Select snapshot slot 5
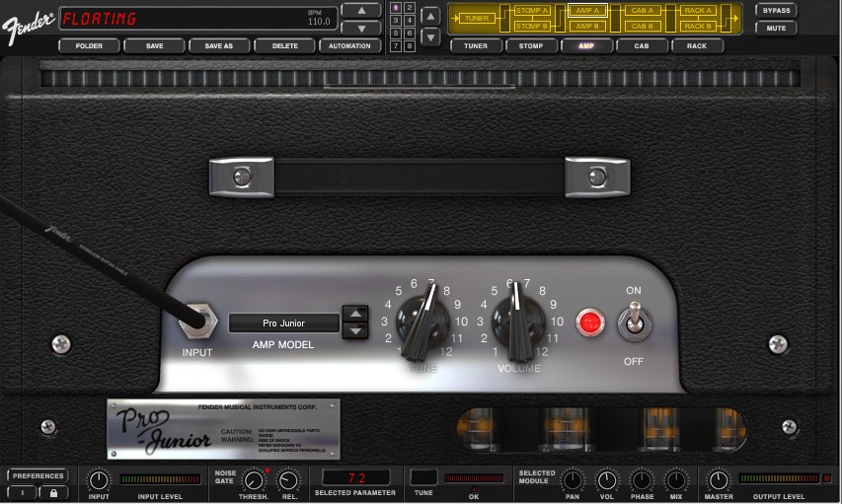This screenshot has width=842, height=504. 396,34
